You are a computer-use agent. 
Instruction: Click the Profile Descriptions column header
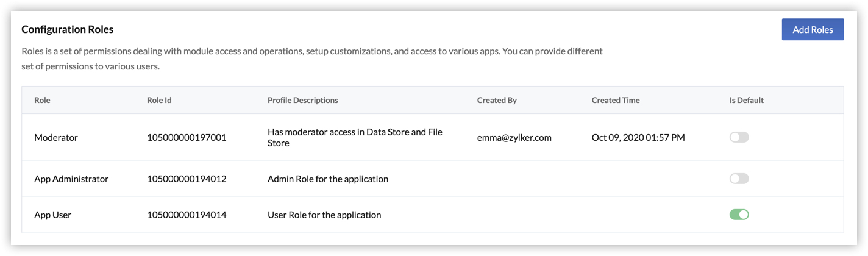pos(303,100)
